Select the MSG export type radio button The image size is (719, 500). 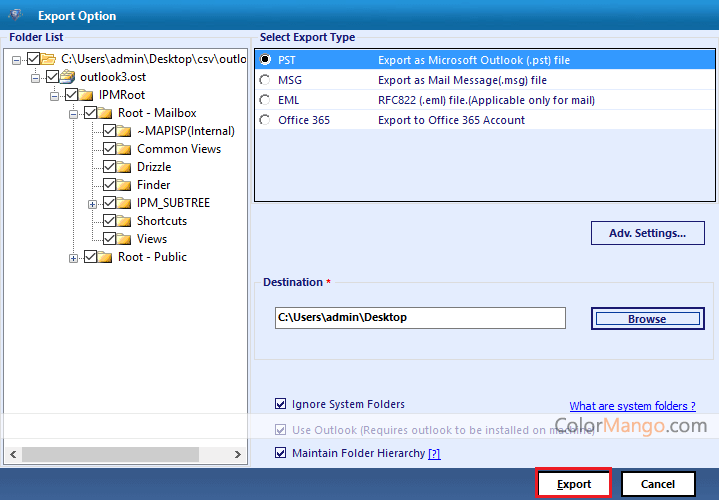tap(265, 80)
